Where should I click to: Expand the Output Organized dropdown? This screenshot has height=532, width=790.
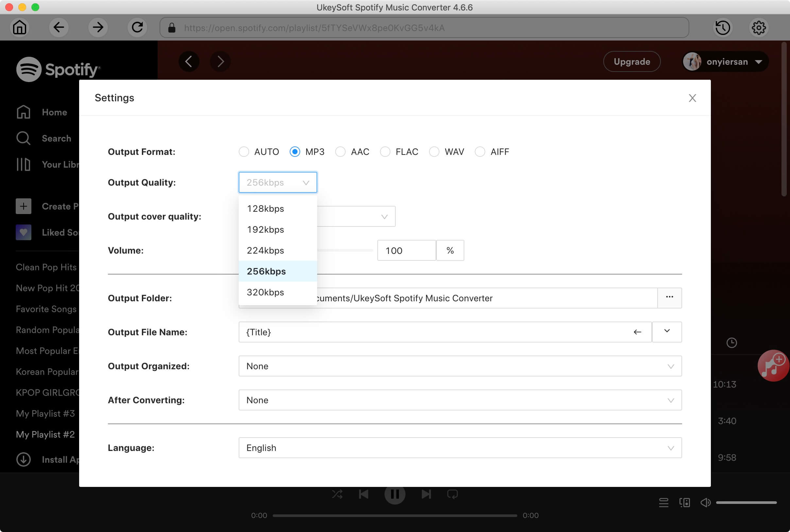(460, 366)
